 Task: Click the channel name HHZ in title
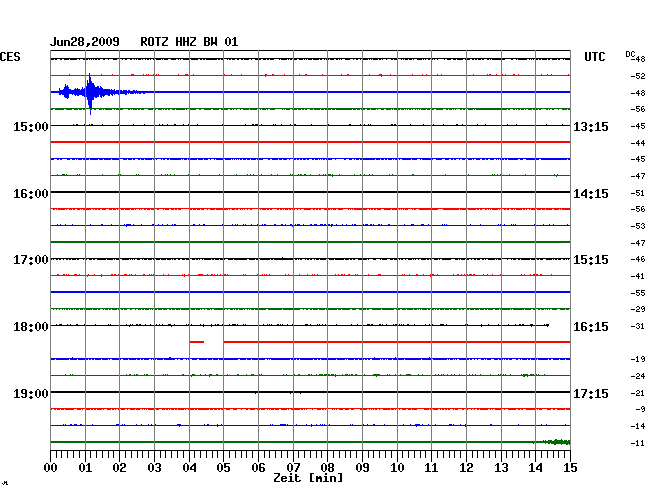(x=185, y=42)
